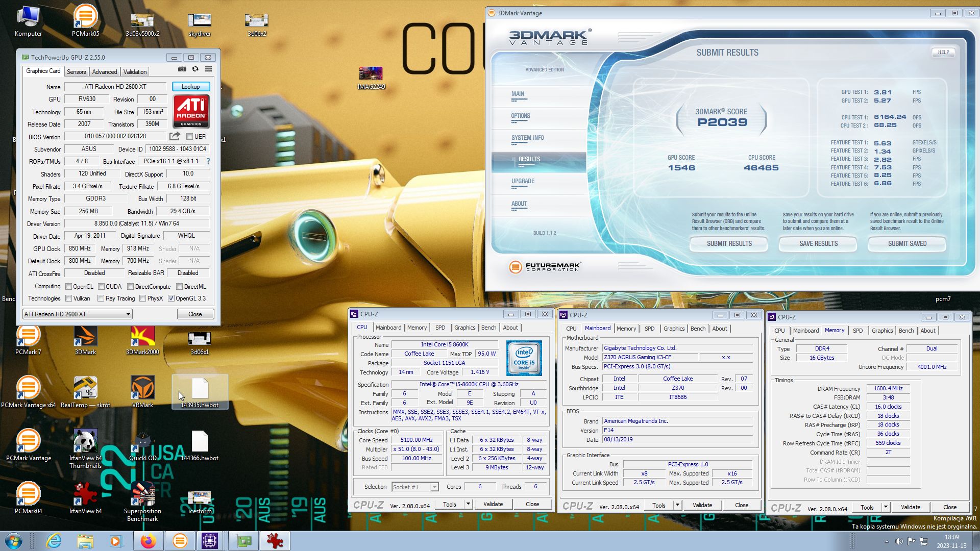Click the GPU Clock 850 MHz field
The height and width of the screenshot is (551, 980).
click(x=80, y=248)
